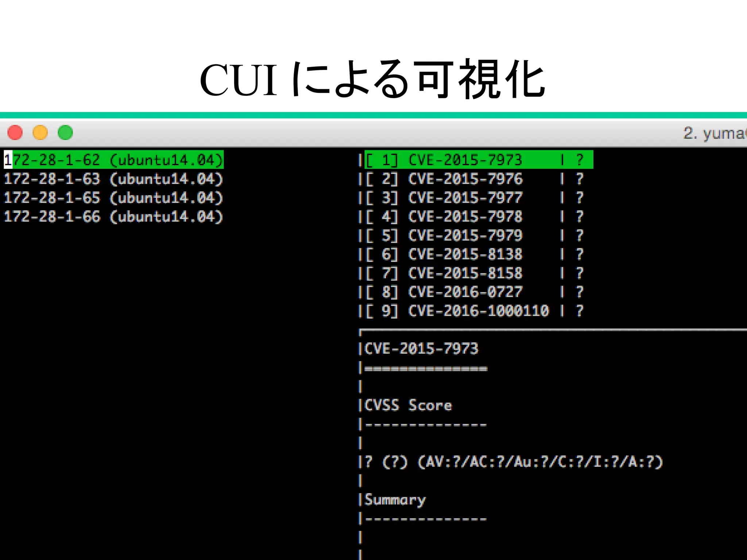Viewport: 747px width, 560px height.
Task: Select entry [9] CVE-2016-1000110
Action: 474,311
